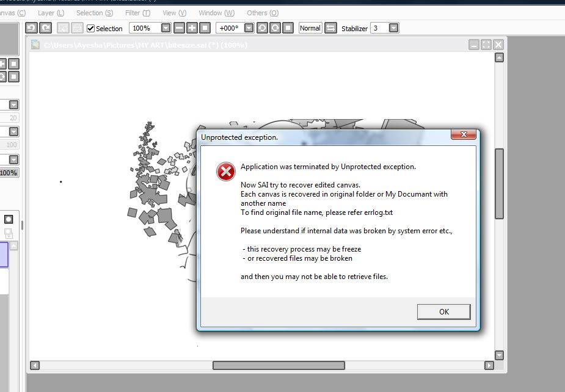Zoom out with the toolbar minus icon
Image resolution: width=565 pixels, height=392 pixels.
click(x=179, y=28)
